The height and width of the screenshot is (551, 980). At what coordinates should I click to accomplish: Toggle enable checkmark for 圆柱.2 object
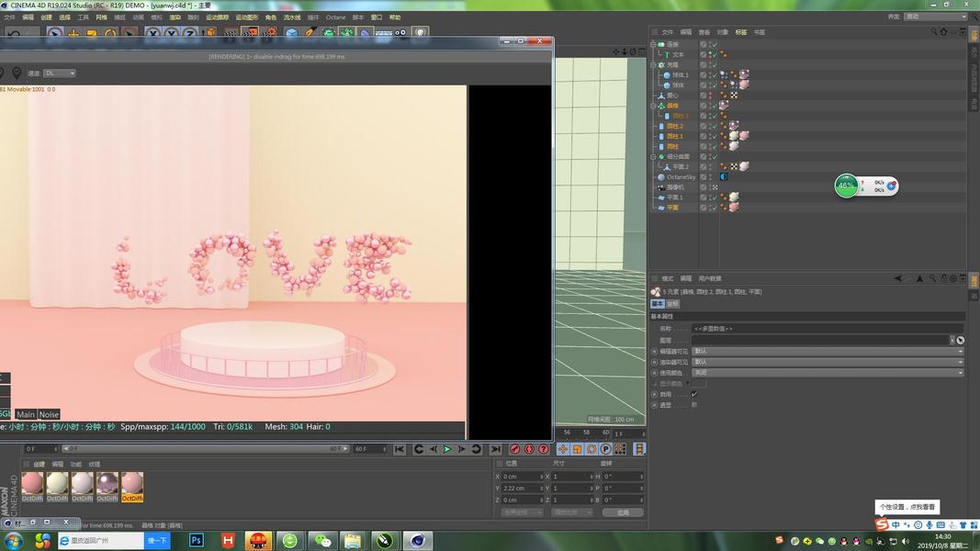[x=715, y=126]
